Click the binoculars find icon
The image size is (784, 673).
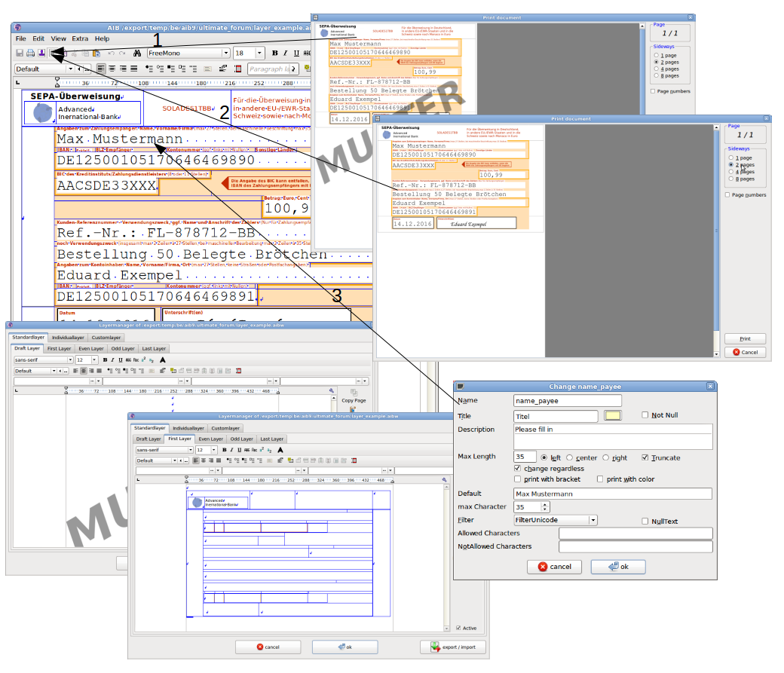(x=137, y=54)
